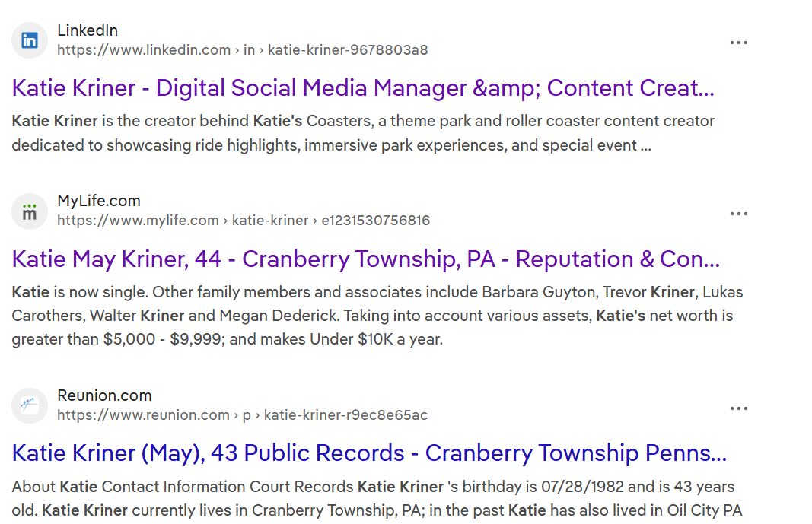Click snippet text mentioning Oil City PA
The image size is (812, 524).
[704, 510]
